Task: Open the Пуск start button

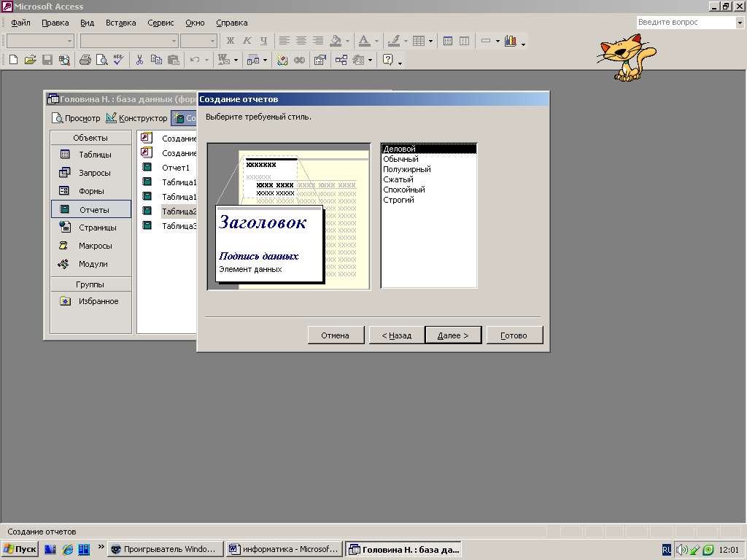Action: click(x=20, y=549)
